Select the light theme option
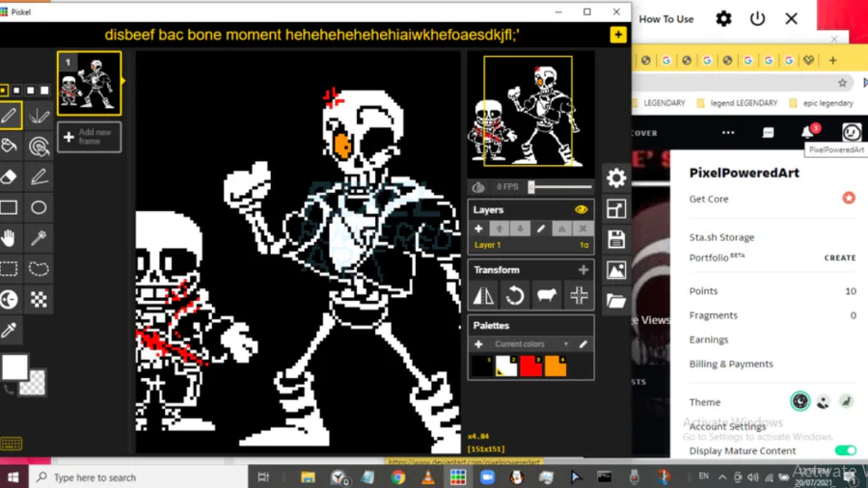 point(824,402)
